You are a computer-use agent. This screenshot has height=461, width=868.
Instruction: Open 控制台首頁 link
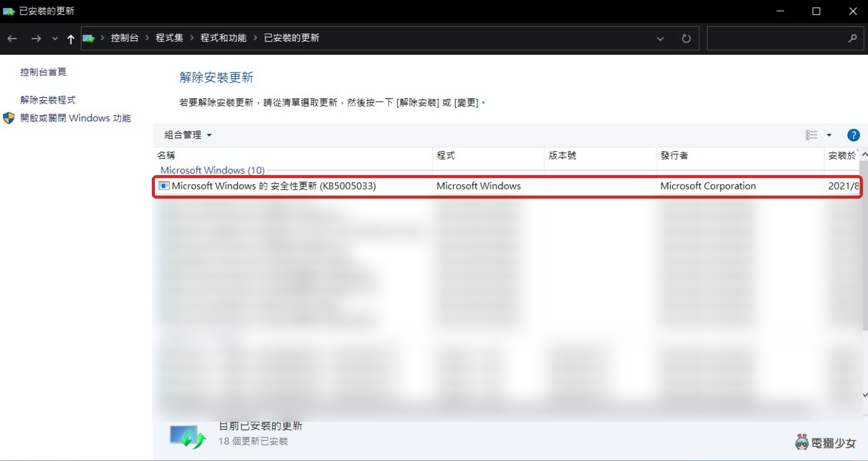point(43,72)
